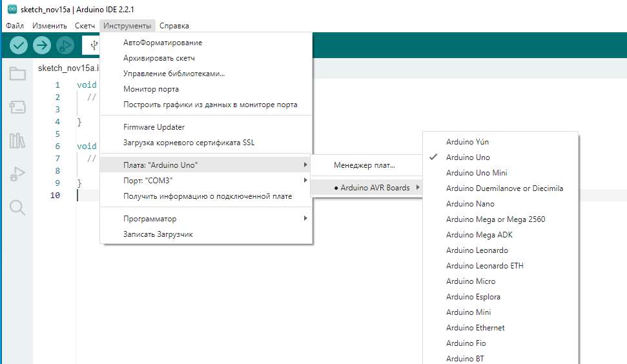Screen dimensions: 627x364
Task: Expand the Arduino AVR Boards submenu
Action: coord(367,187)
